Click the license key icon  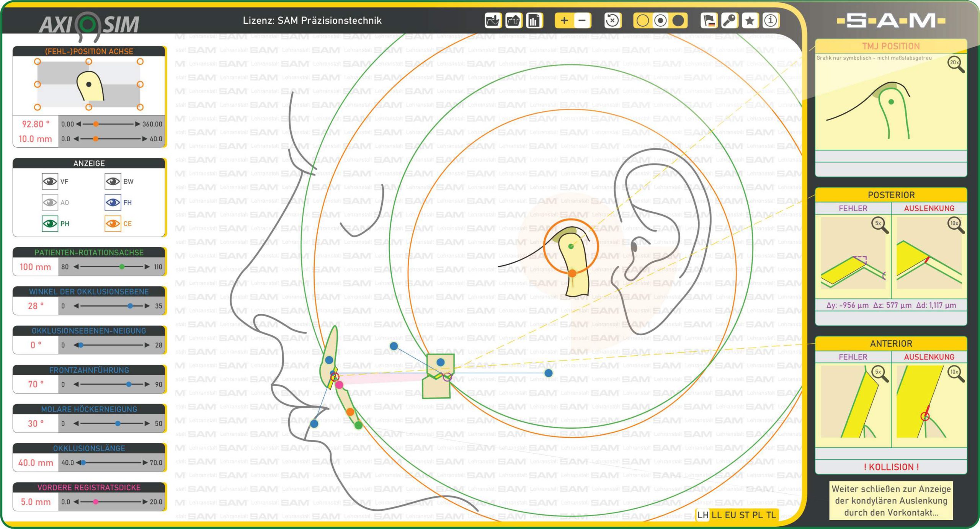point(730,21)
